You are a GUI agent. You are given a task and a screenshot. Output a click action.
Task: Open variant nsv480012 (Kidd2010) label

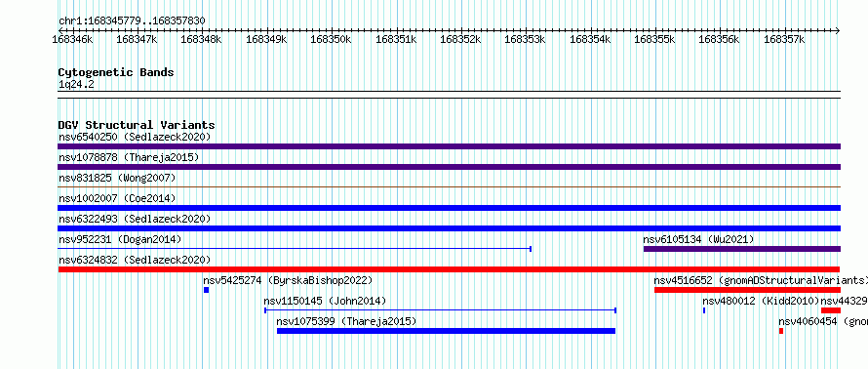point(761,301)
